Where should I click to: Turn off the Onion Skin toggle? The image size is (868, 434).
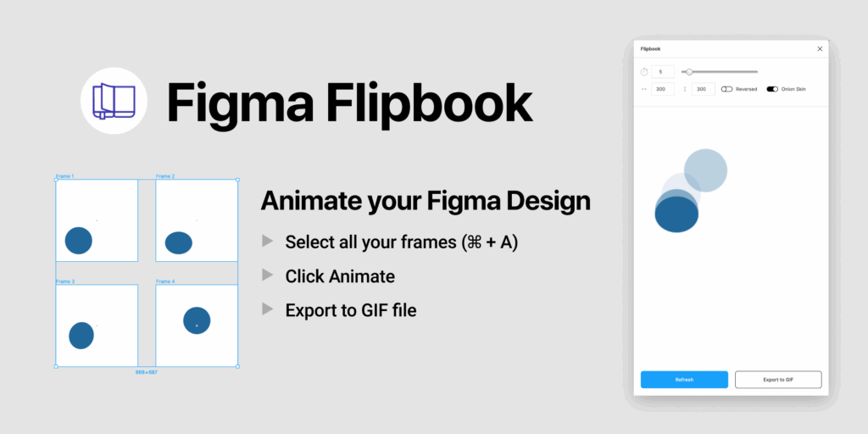pyautogui.click(x=772, y=89)
